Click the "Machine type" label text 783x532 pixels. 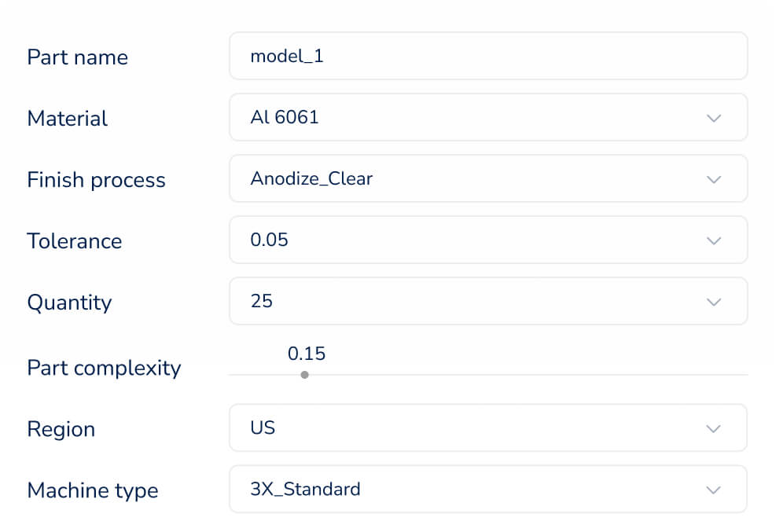tap(93, 490)
